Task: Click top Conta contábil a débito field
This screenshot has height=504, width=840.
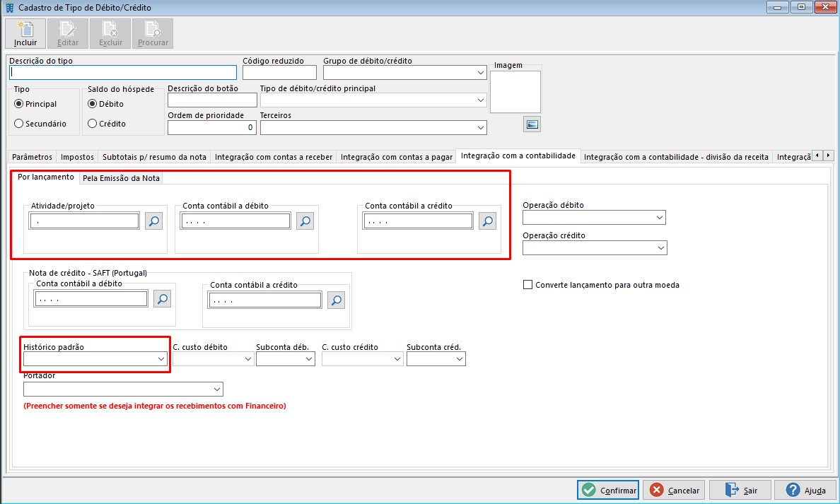Action: pyautogui.click(x=235, y=221)
